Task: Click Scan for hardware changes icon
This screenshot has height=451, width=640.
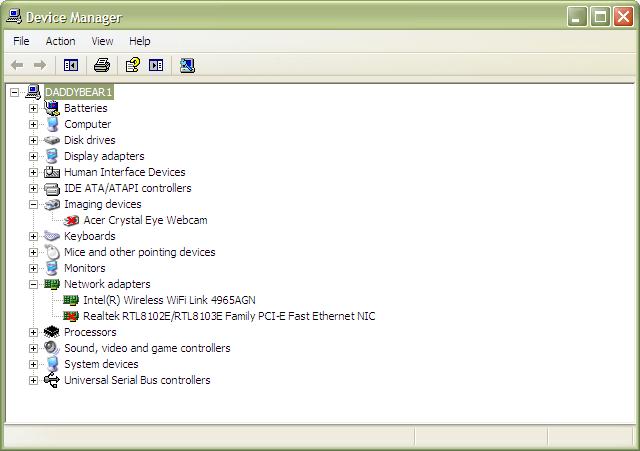Action: 187,65
